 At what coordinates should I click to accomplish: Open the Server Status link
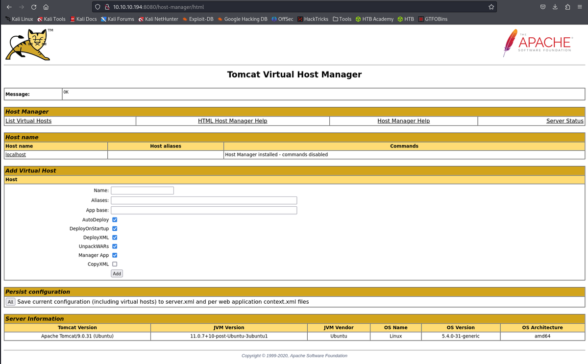[565, 121]
